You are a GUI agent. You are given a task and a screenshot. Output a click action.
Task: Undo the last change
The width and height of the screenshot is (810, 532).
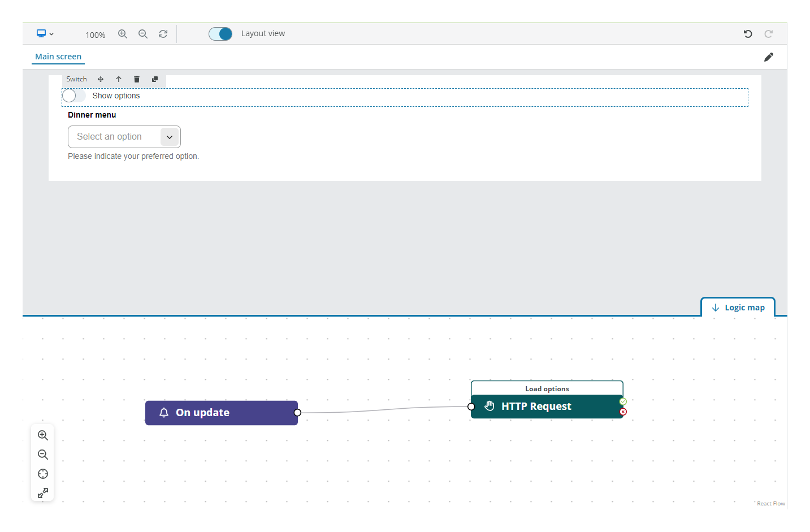click(x=748, y=34)
